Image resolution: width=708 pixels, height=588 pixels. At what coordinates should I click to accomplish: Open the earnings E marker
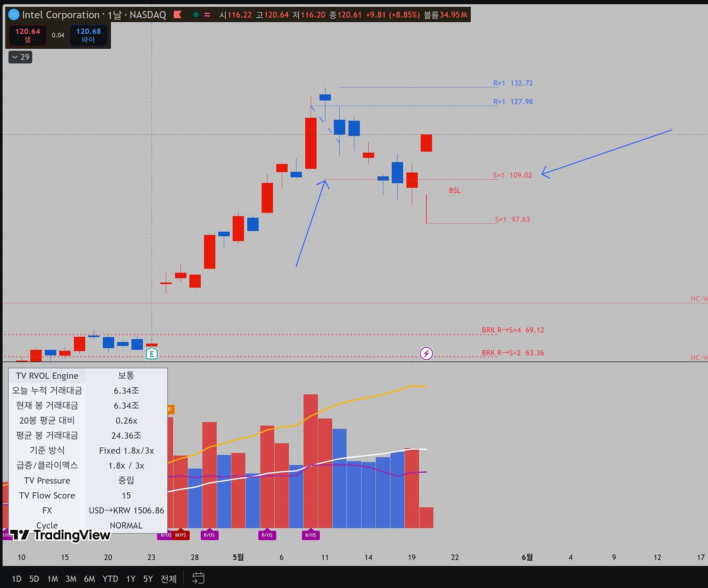click(152, 354)
